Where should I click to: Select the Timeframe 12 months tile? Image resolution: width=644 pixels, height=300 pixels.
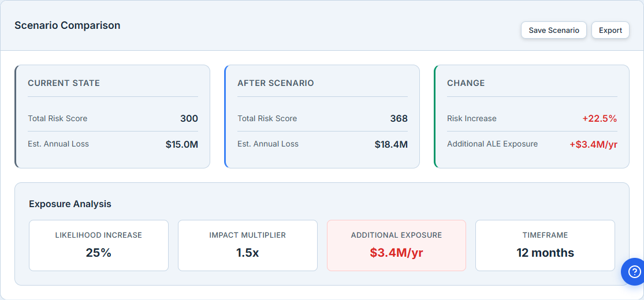[545, 245]
